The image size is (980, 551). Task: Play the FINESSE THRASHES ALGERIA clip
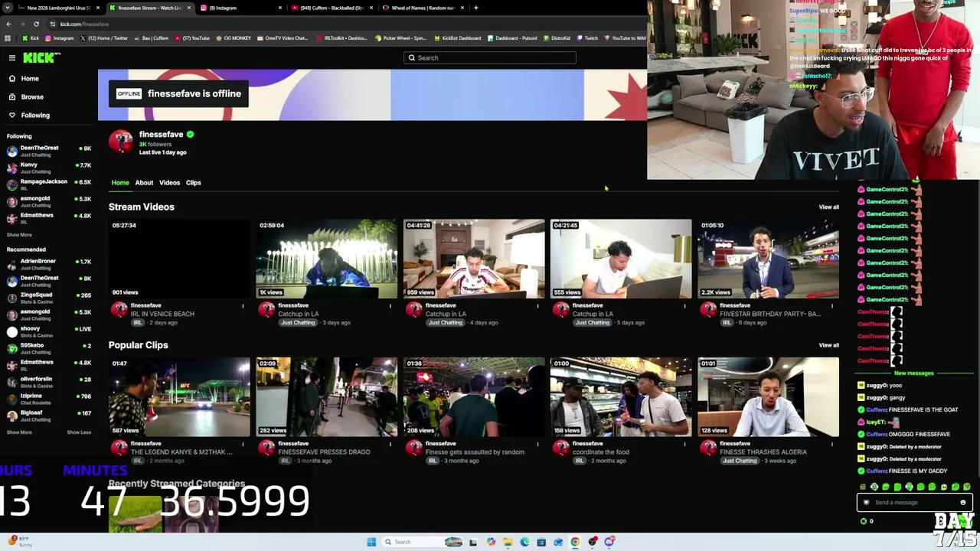pyautogui.click(x=768, y=397)
